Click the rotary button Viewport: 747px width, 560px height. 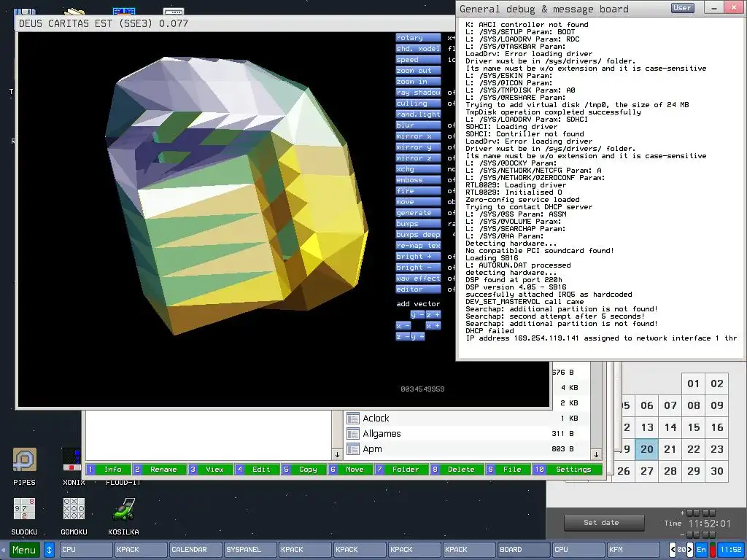click(418, 38)
